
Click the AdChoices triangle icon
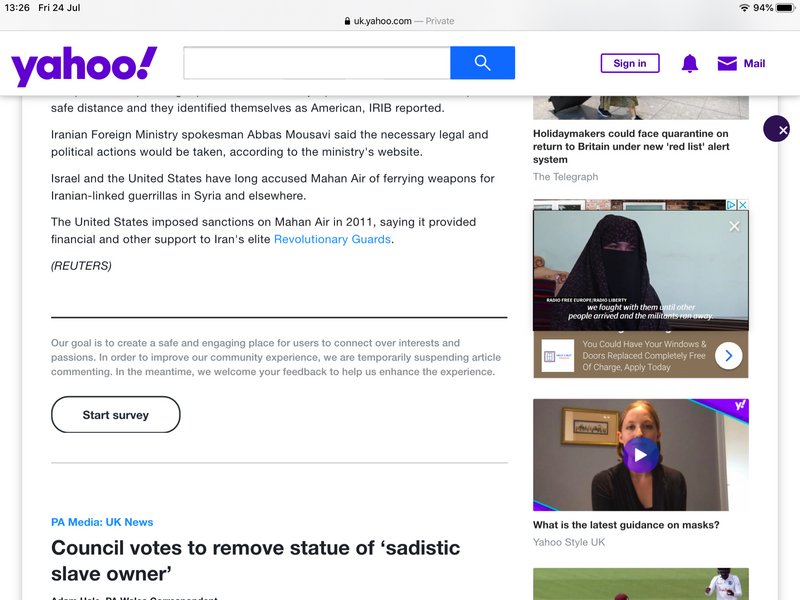point(731,205)
